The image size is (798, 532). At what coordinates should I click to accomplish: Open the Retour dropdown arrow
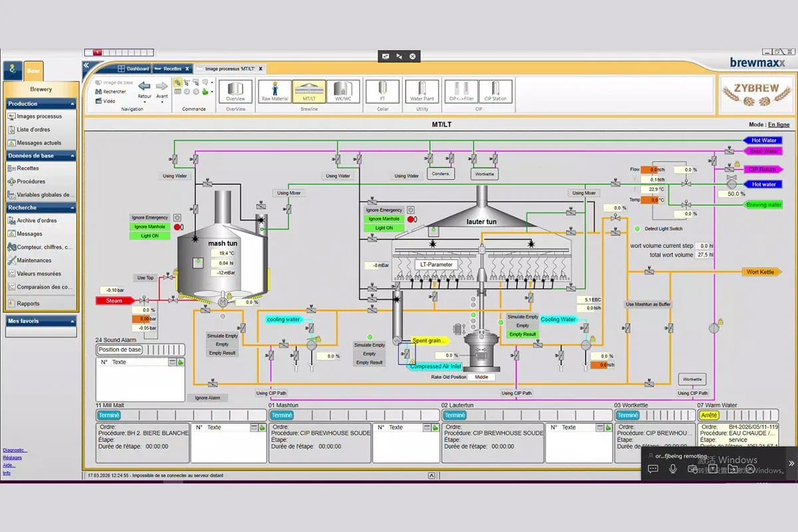(144, 102)
